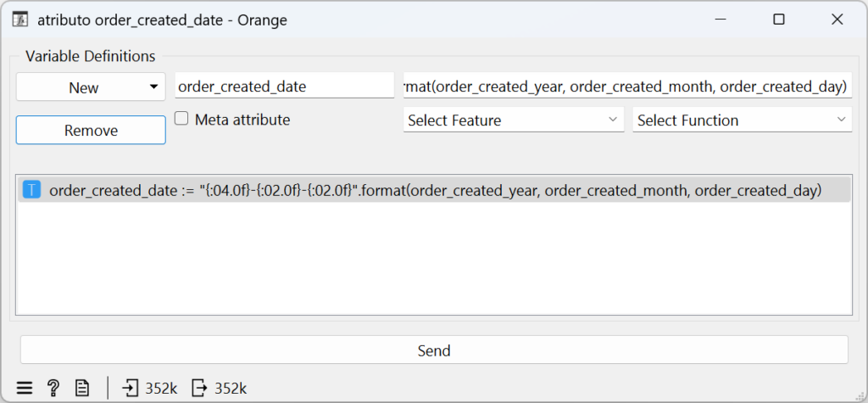The height and width of the screenshot is (403, 868).
Task: Close the atributo order_created_date window
Action: click(x=837, y=20)
